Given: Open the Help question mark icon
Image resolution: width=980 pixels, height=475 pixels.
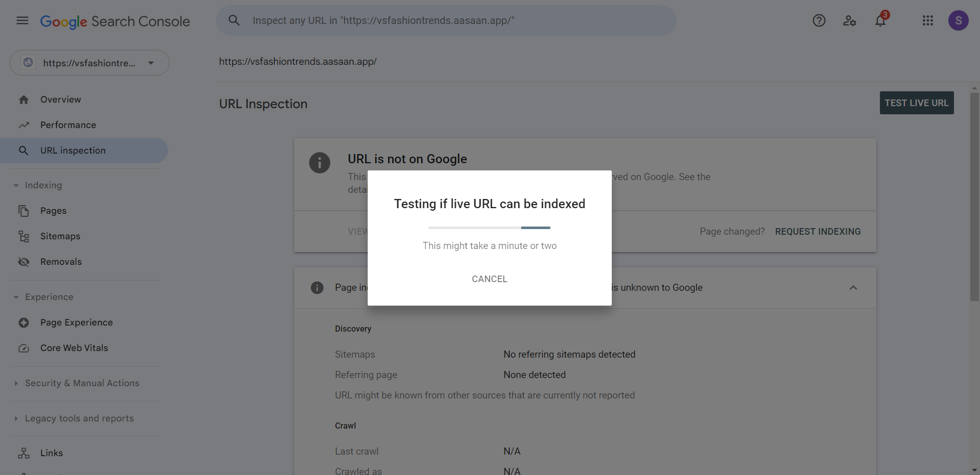Looking at the screenshot, I should [x=819, y=20].
